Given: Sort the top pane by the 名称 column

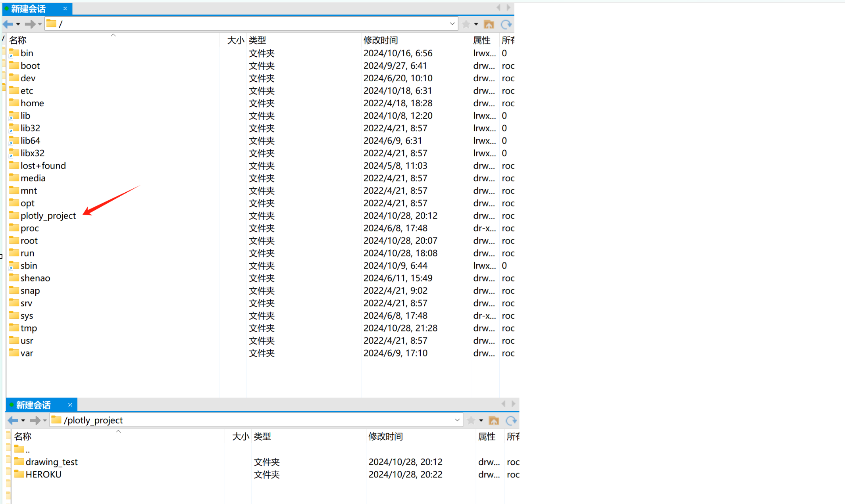Looking at the screenshot, I should (18, 40).
